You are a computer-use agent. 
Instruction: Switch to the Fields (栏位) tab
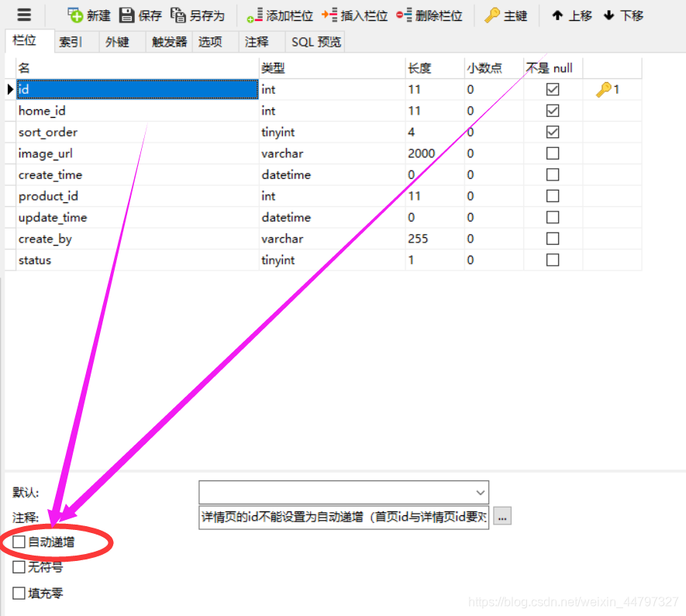[x=29, y=40]
